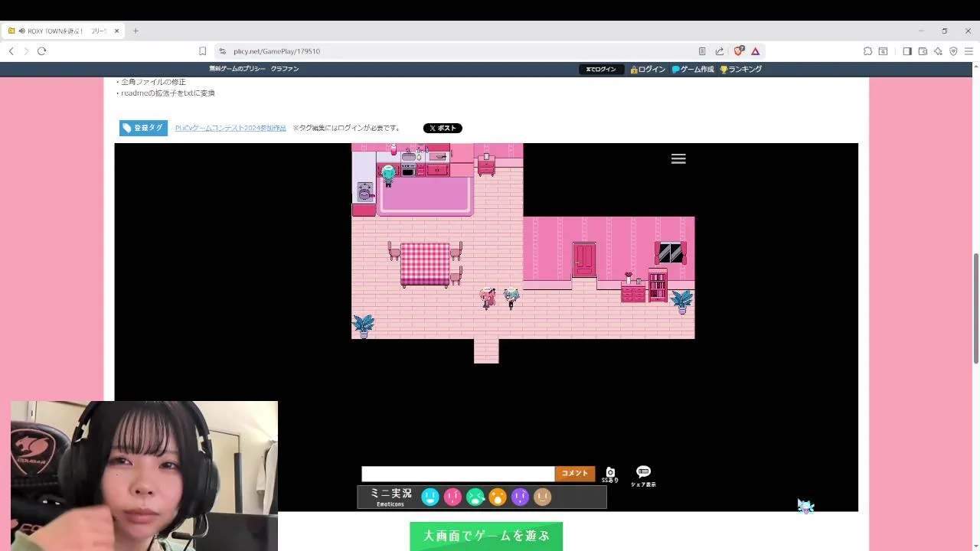
Task: Click the page vertical scrollbar thumb
Action: (975, 308)
